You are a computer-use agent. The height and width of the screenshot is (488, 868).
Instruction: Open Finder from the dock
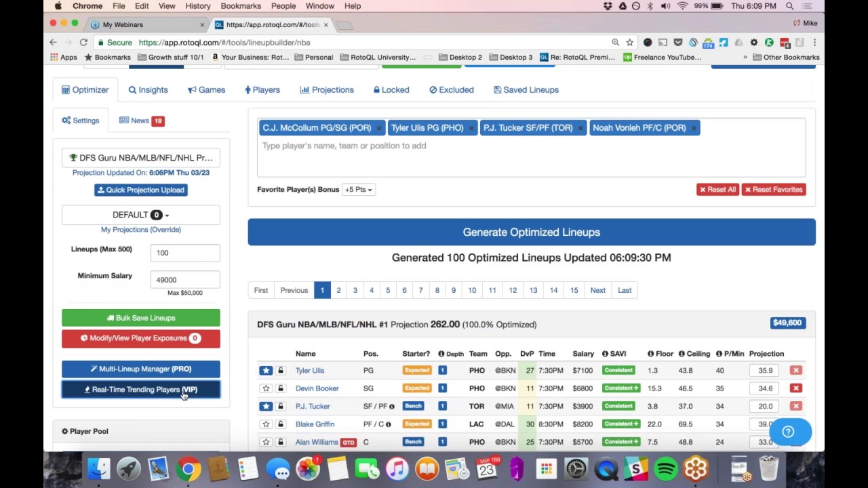(x=99, y=468)
